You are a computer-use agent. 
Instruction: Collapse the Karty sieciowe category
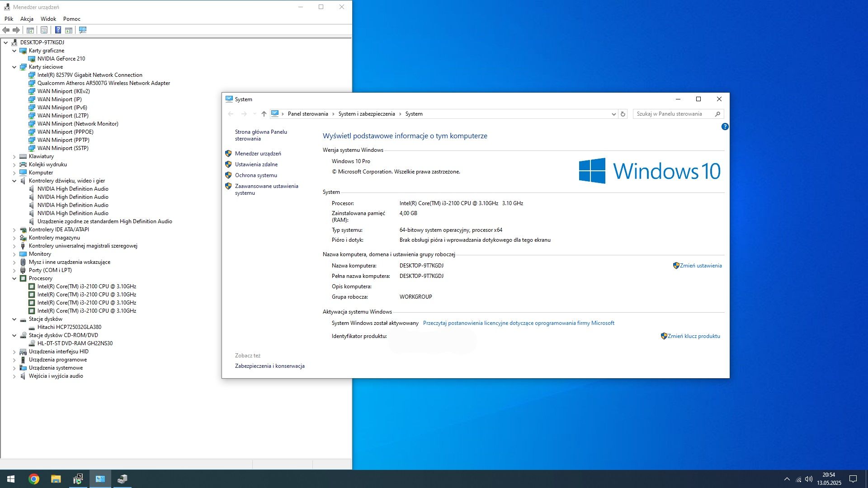pyautogui.click(x=14, y=67)
